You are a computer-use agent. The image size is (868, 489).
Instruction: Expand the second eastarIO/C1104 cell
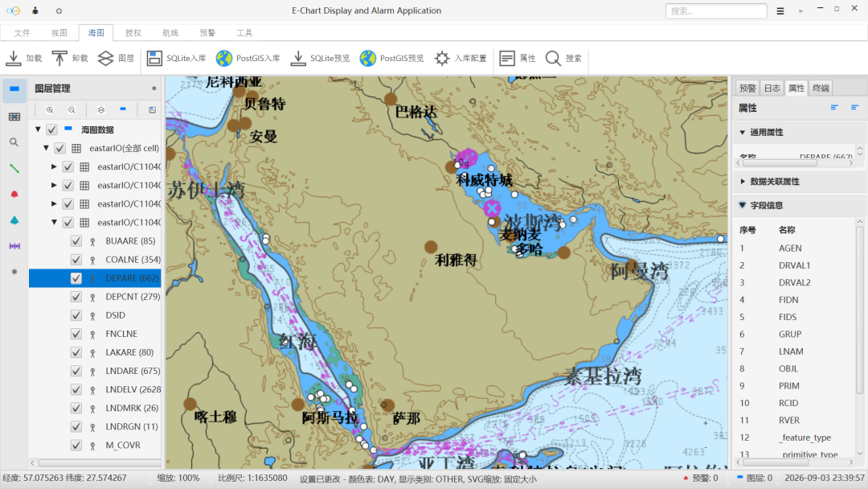54,185
